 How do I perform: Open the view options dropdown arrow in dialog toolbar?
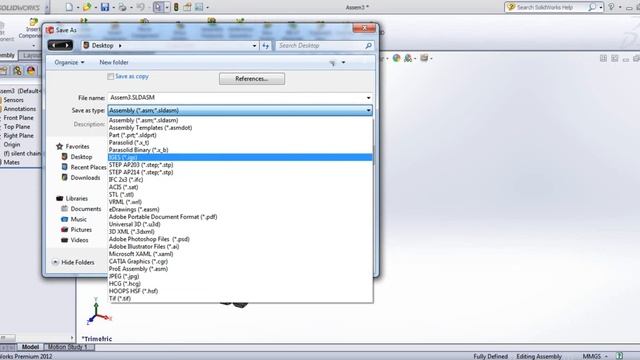(343, 62)
